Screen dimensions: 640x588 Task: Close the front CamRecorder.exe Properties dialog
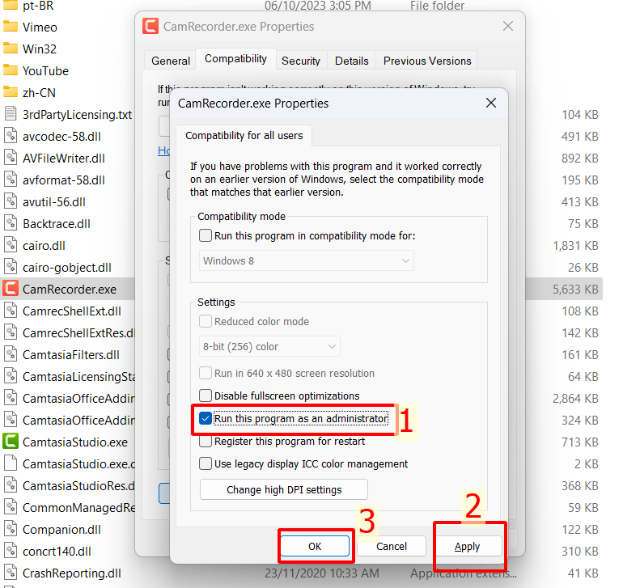coord(491,103)
